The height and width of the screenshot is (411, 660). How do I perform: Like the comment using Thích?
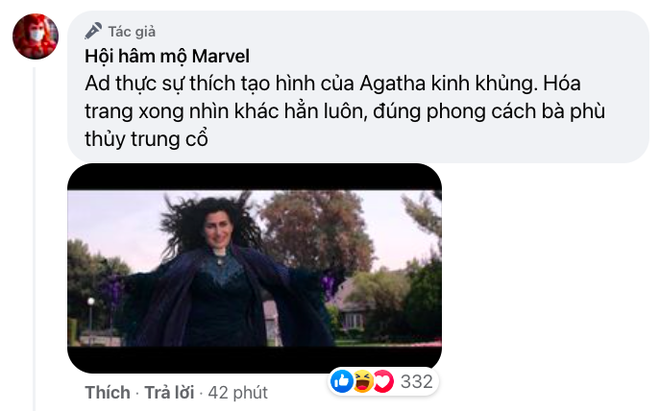coord(107,392)
